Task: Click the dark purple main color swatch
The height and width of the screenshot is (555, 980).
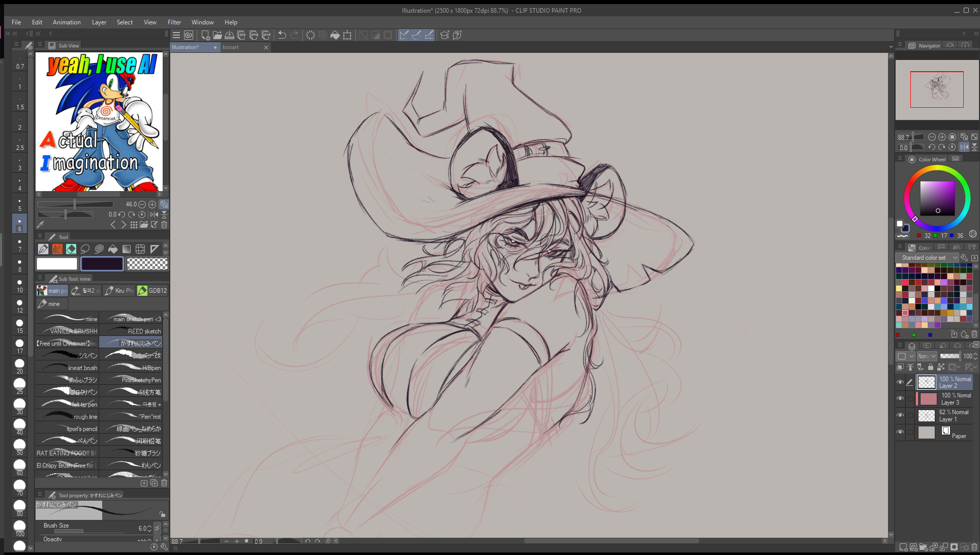Action: [x=102, y=264]
